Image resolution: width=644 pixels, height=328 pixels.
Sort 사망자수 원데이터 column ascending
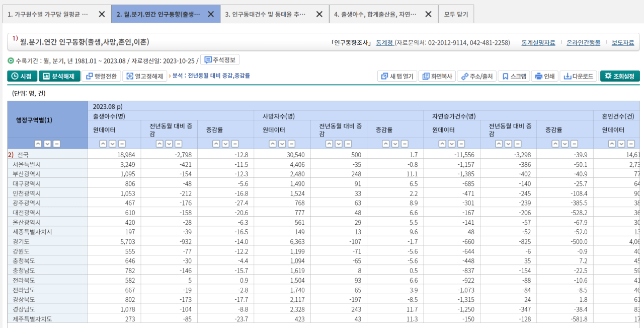tap(273, 144)
